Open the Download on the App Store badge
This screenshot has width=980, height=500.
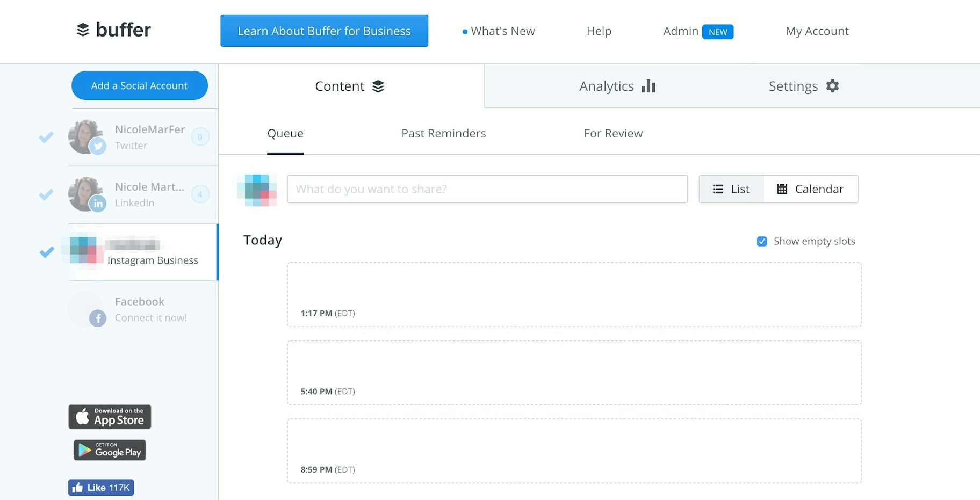[x=110, y=417]
